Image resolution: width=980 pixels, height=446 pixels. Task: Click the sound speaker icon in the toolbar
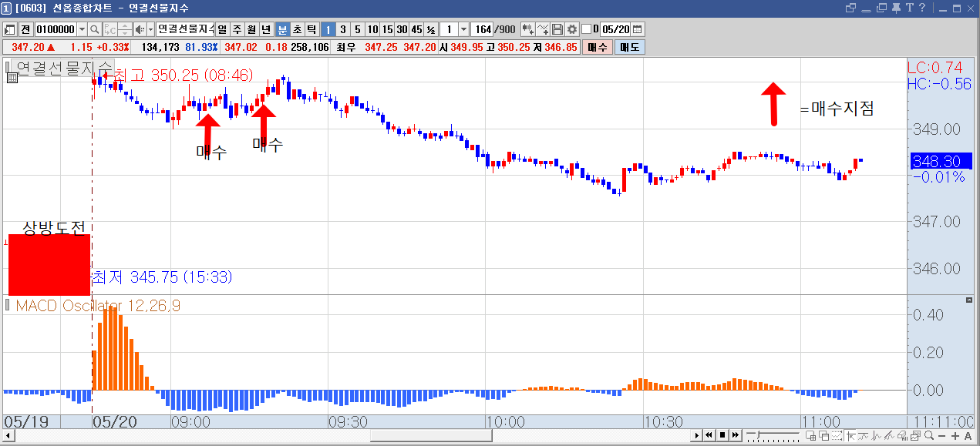[x=140, y=29]
